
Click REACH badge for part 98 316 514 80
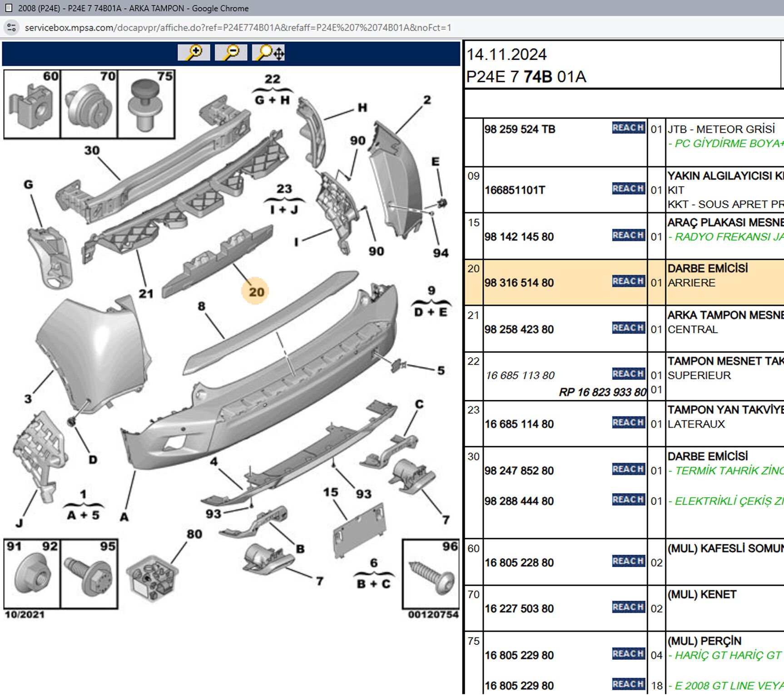[x=628, y=281]
